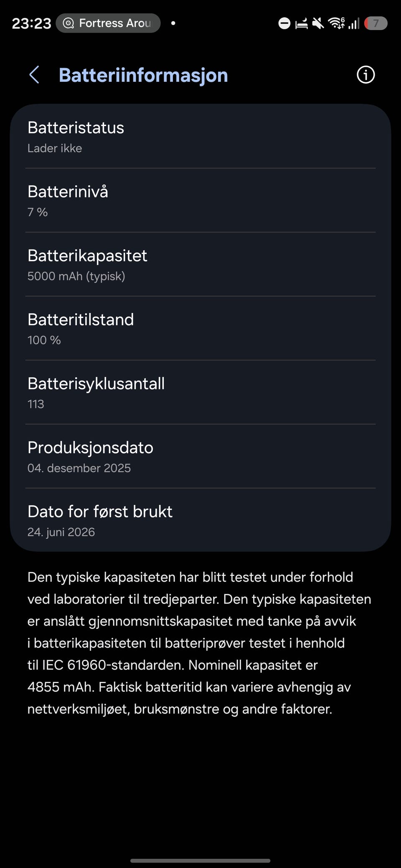Open the info icon in header
The height and width of the screenshot is (868, 401).
point(365,75)
